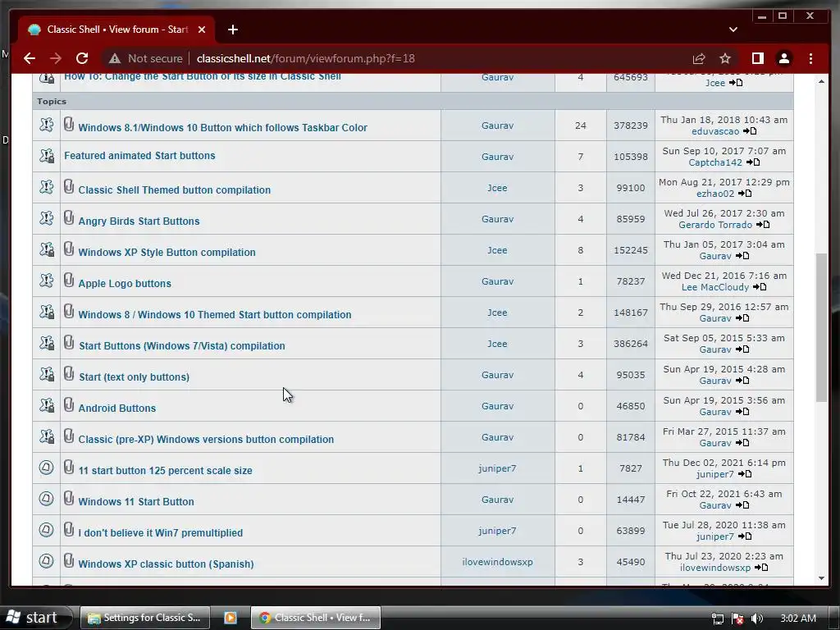Open the Chrome profile icon

pyautogui.click(x=783, y=58)
